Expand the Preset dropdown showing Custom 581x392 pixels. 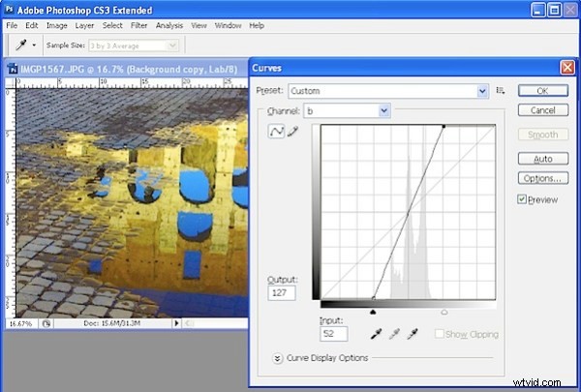[x=388, y=91]
